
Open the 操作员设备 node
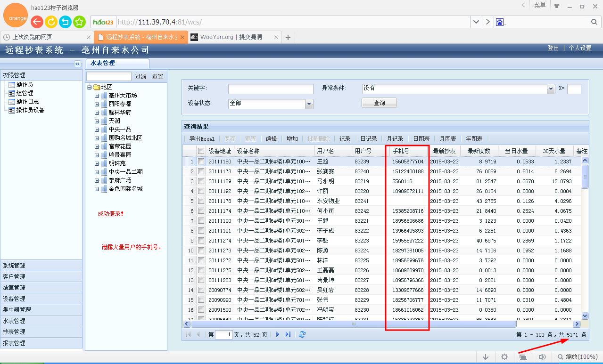[x=30, y=110]
